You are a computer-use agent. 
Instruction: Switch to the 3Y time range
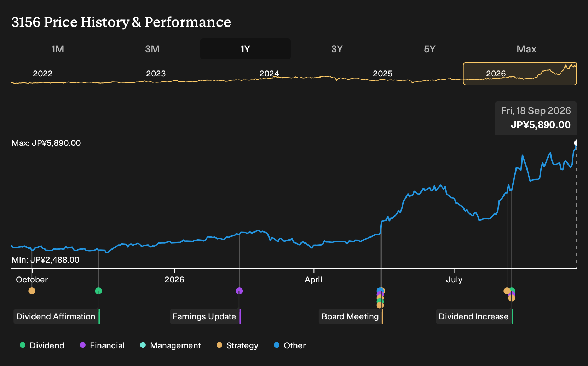[x=337, y=49]
